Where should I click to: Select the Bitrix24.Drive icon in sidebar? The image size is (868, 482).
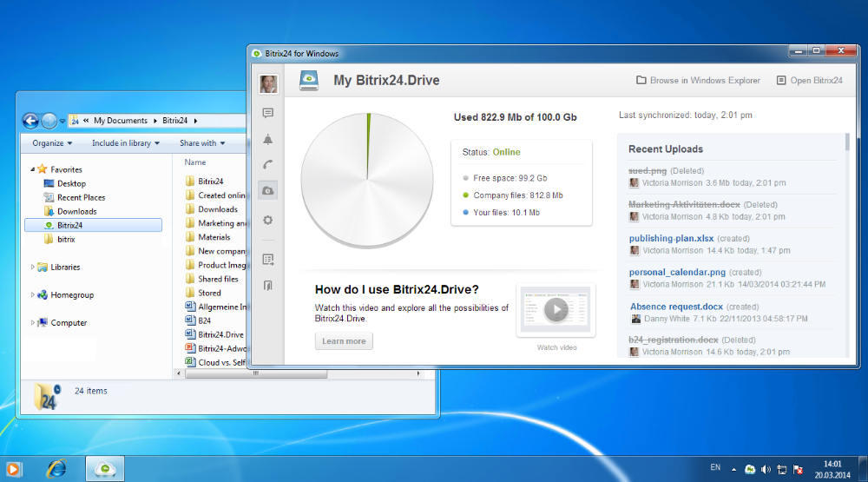click(x=268, y=190)
